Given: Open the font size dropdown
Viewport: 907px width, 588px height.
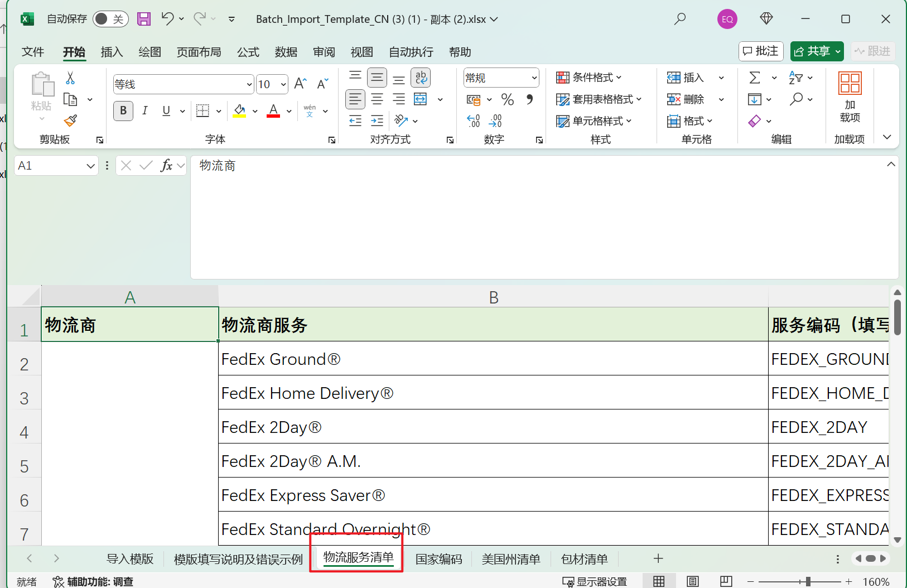Looking at the screenshot, I should 283,84.
